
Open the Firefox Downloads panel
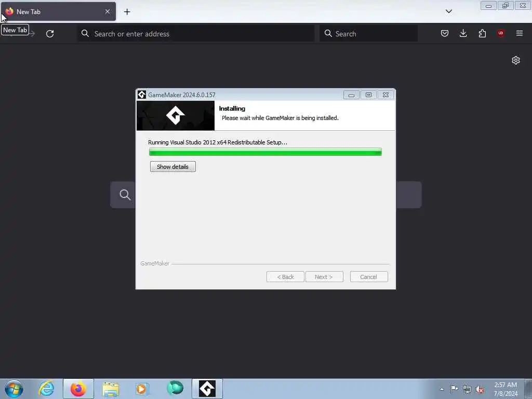tap(463, 33)
